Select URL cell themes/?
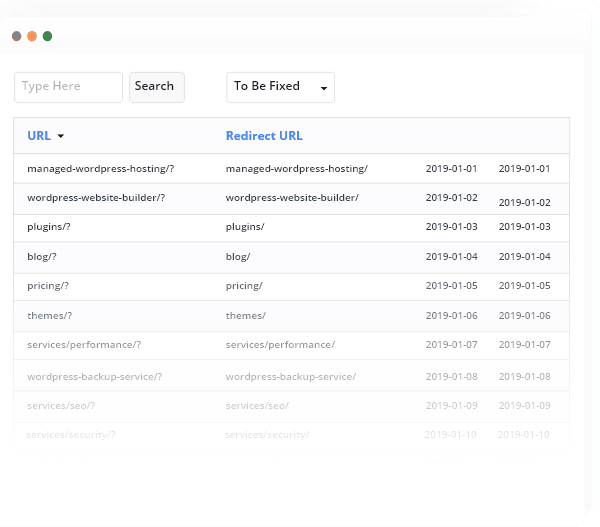The width and height of the screenshot is (600, 527). point(49,316)
